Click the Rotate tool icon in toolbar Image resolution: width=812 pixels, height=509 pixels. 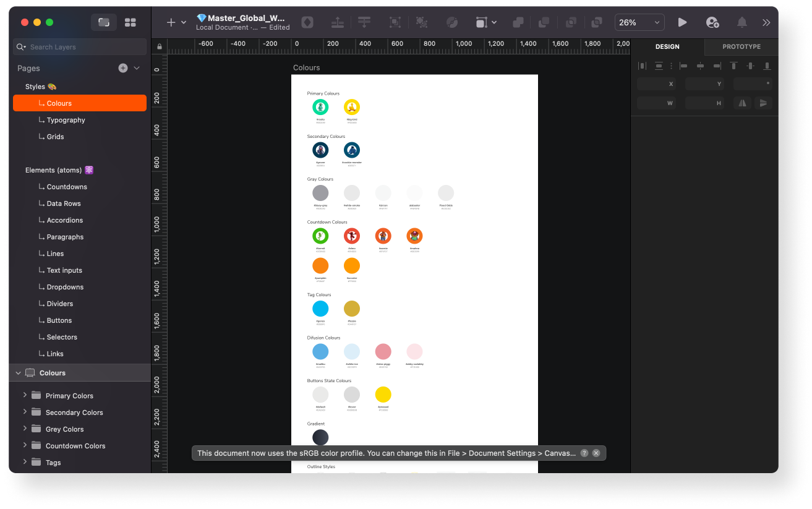[x=452, y=22]
